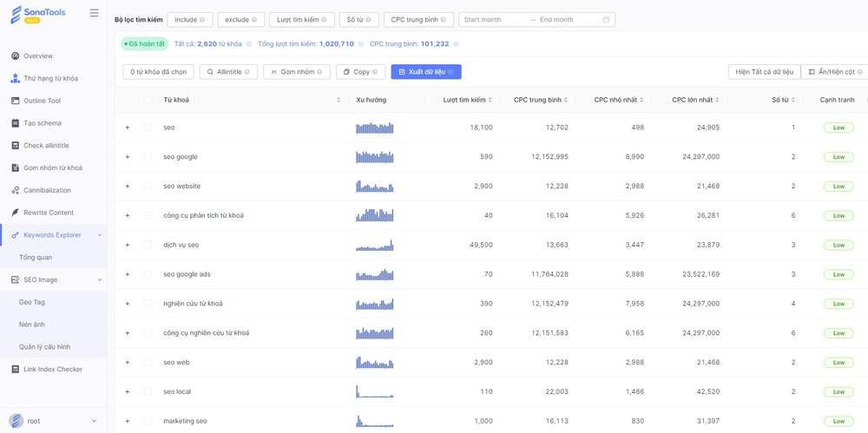Click Xuất dữ liệu export button
This screenshot has height=433, width=868.
pyautogui.click(x=426, y=72)
